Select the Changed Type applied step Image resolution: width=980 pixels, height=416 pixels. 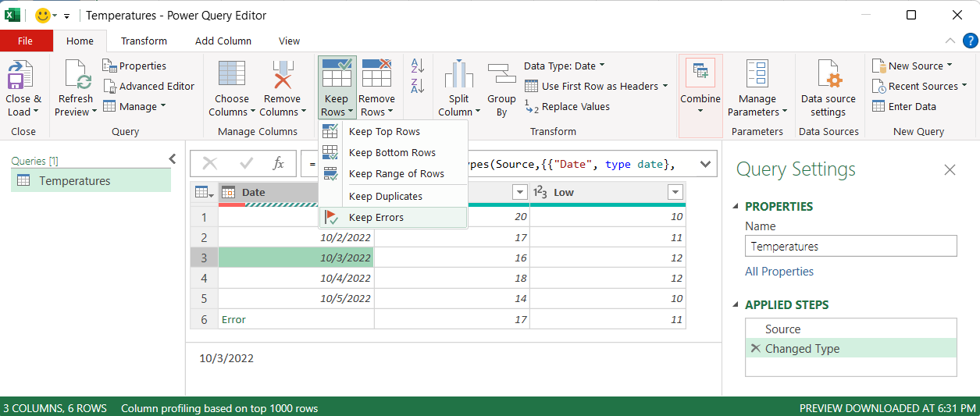[x=851, y=348]
